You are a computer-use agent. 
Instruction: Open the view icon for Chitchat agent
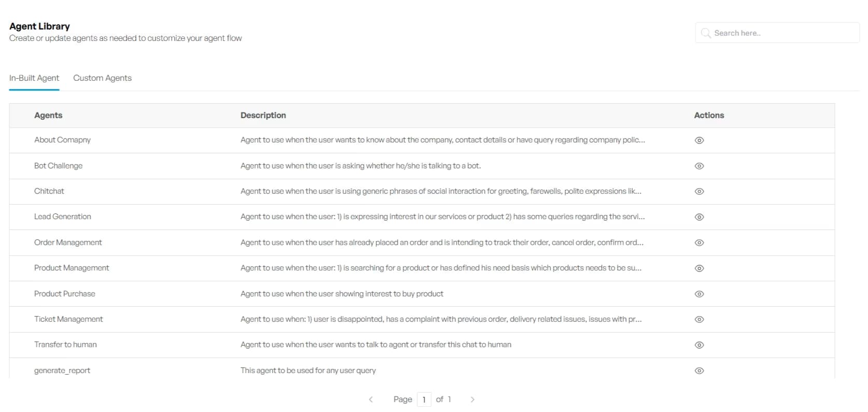[699, 192]
